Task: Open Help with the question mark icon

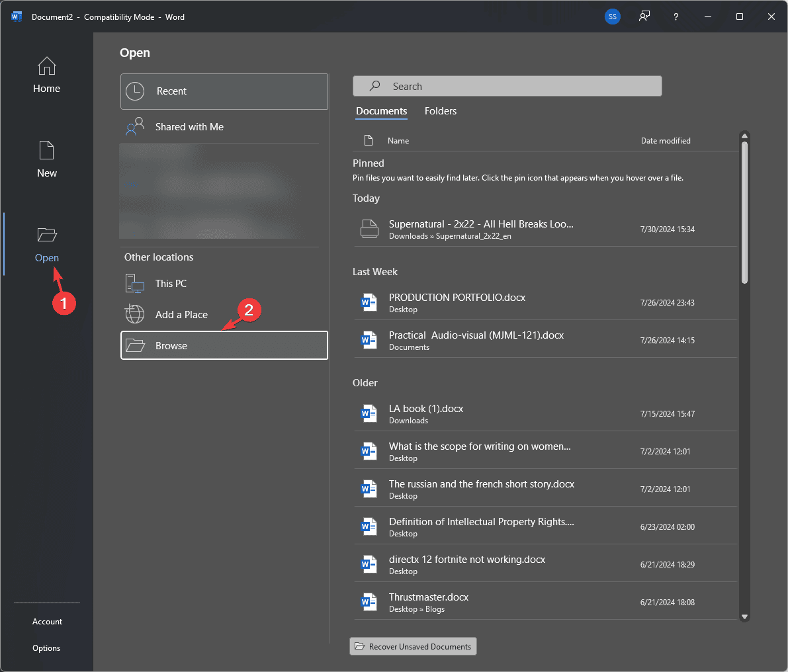Action: [676, 17]
